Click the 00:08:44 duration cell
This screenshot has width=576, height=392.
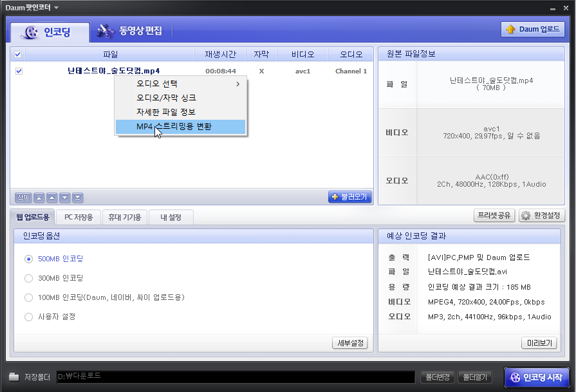(x=220, y=71)
